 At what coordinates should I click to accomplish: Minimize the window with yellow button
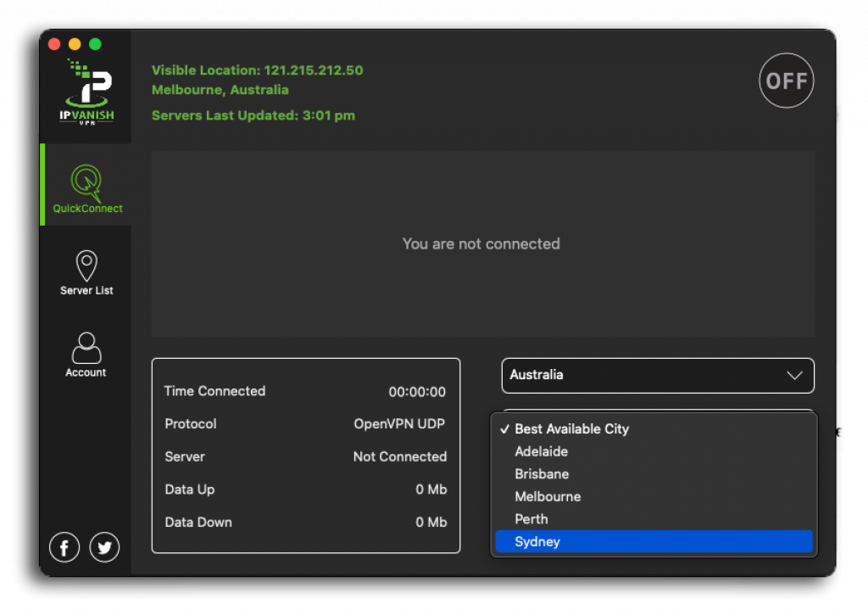pos(75,44)
